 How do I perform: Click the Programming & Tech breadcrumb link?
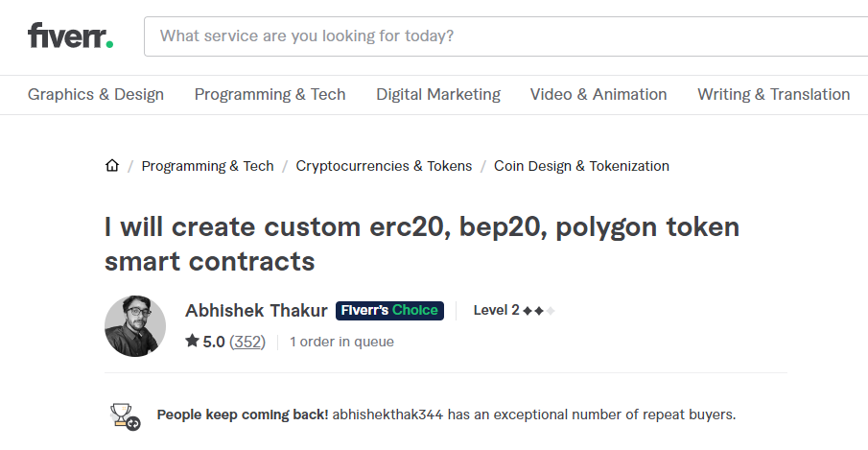[x=207, y=166]
